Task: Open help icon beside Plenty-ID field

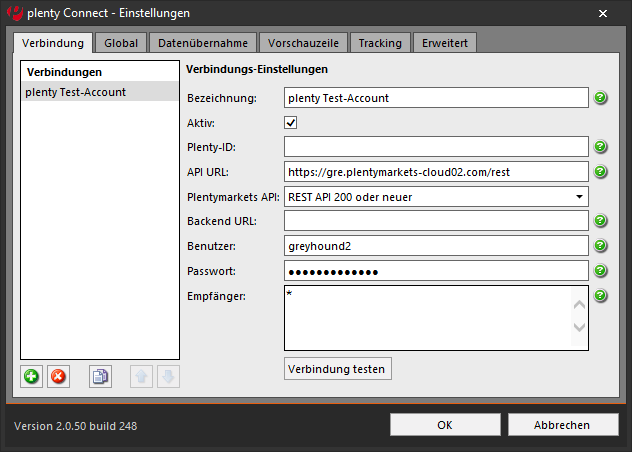Action: click(601, 146)
